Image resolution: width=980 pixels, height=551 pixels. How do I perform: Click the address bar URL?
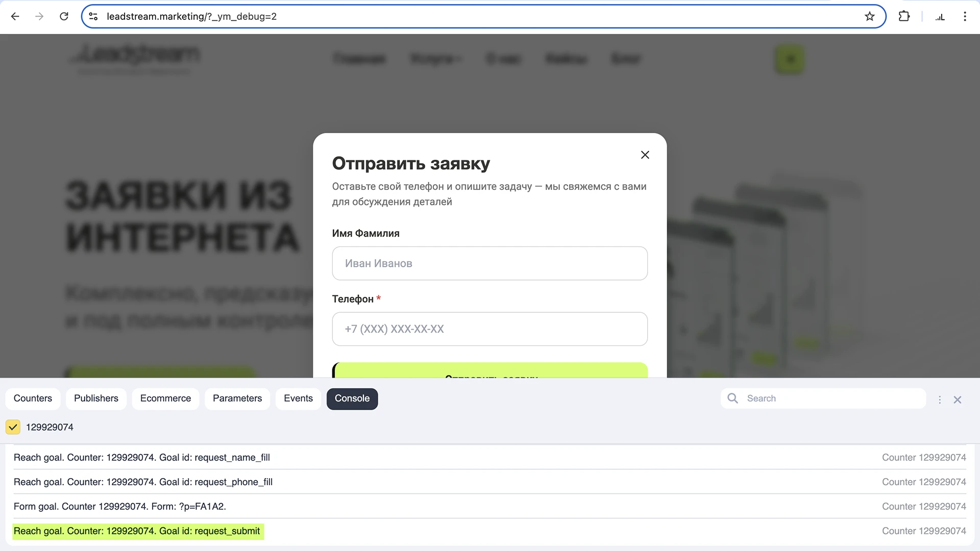pos(191,16)
